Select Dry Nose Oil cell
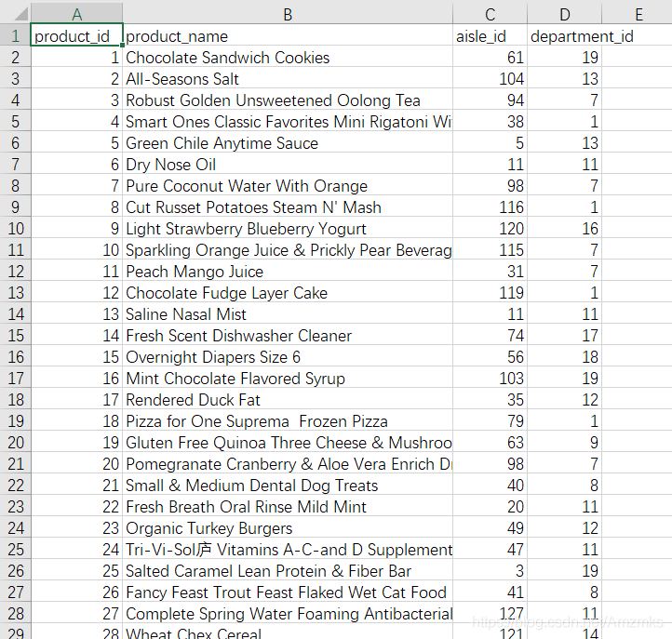The height and width of the screenshot is (639, 672). coord(288,164)
